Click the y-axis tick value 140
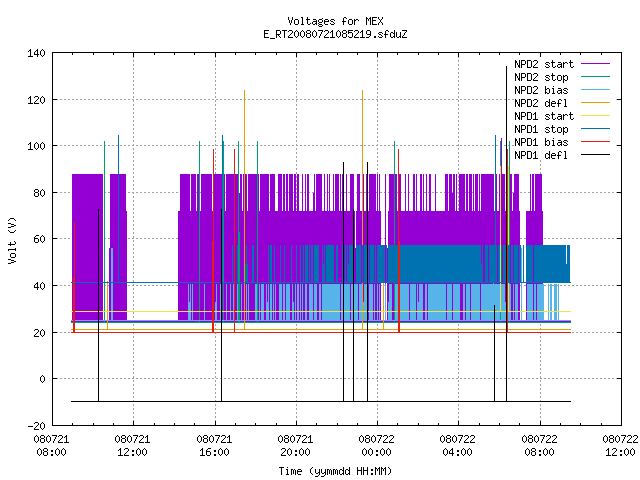 click(36, 53)
